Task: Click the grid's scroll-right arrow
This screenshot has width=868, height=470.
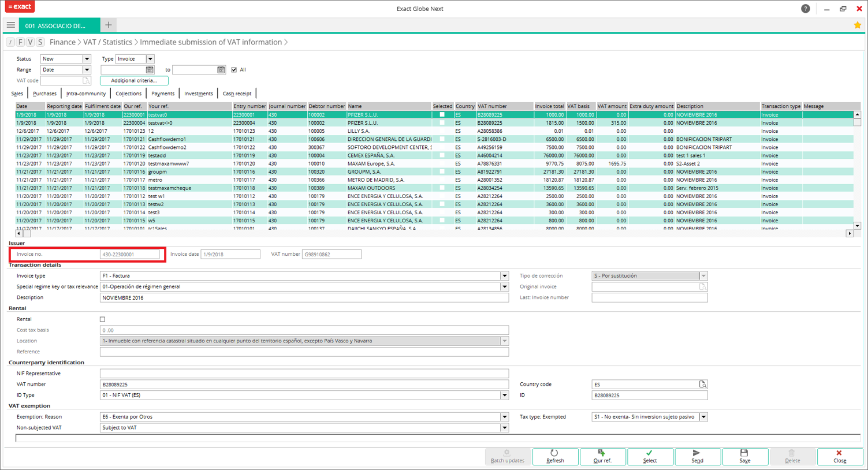Action: (x=850, y=234)
